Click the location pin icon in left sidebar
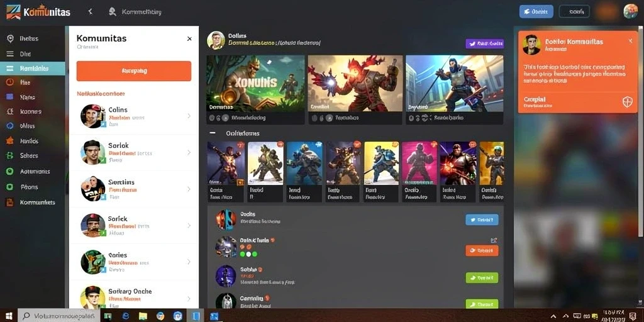 coord(10,38)
